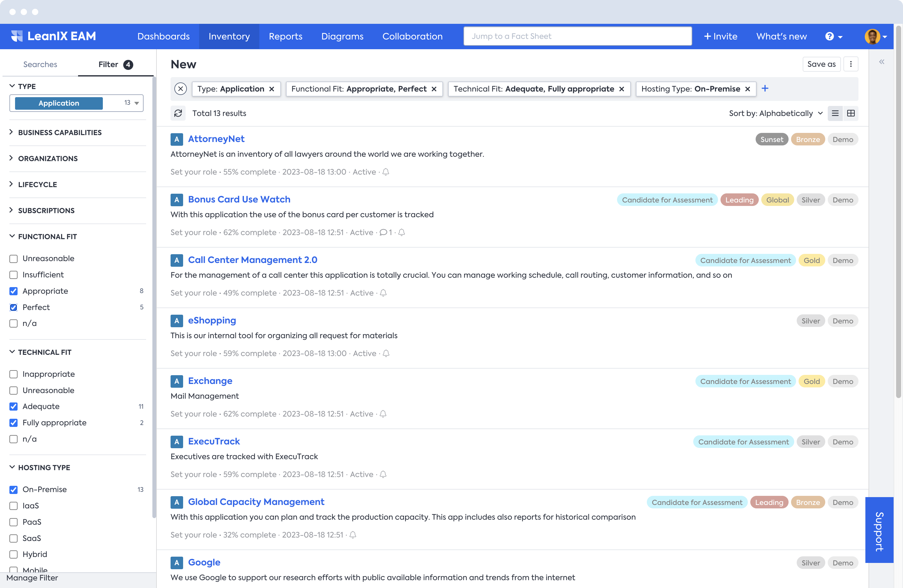Expand the Business Capabilities filter section
This screenshot has width=903, height=588.
tap(60, 132)
